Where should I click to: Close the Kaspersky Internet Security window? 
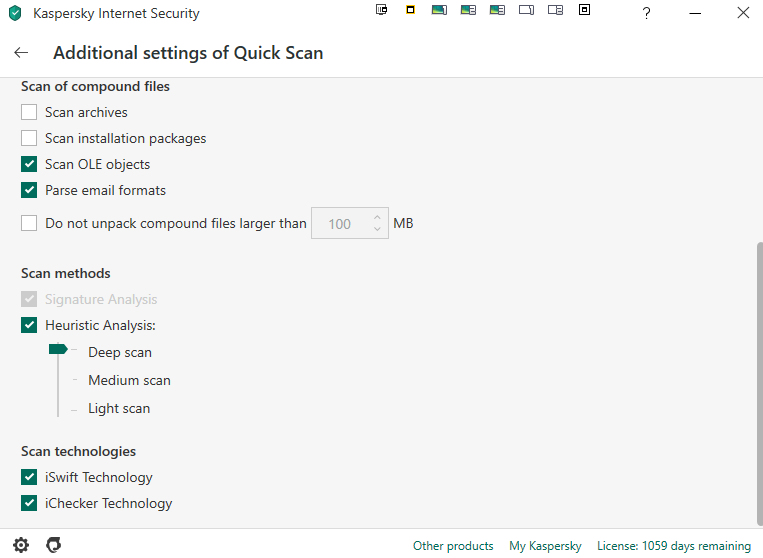[x=743, y=13]
